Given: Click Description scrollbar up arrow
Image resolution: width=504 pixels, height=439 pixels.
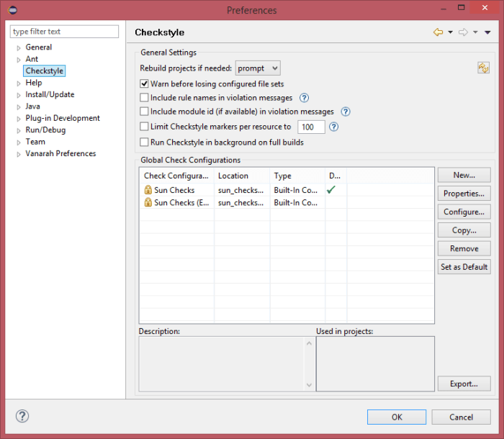Looking at the screenshot, I should click(x=309, y=343).
